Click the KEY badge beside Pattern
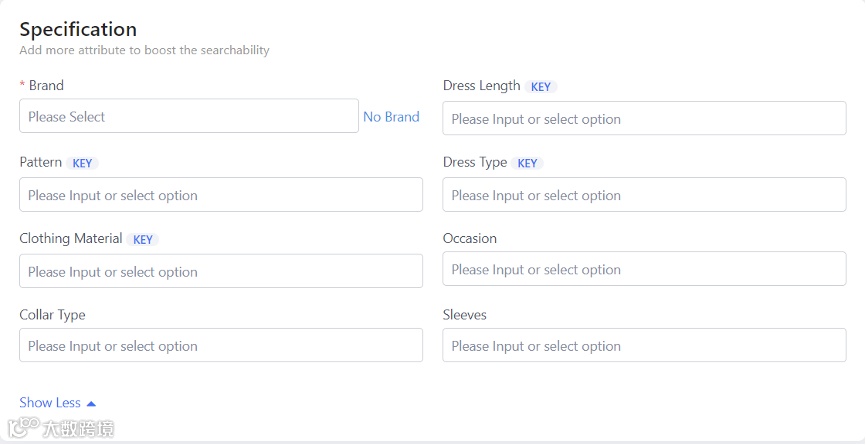The image size is (866, 445). tap(82, 163)
